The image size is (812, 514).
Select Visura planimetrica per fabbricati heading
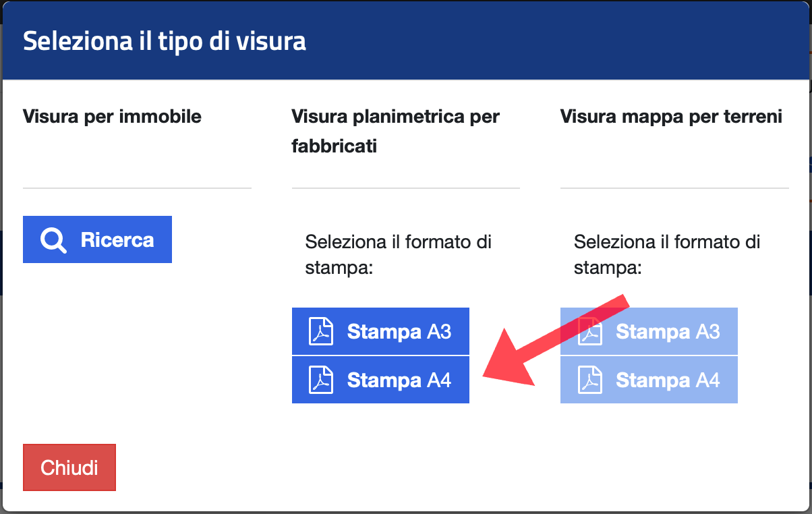coord(396,131)
